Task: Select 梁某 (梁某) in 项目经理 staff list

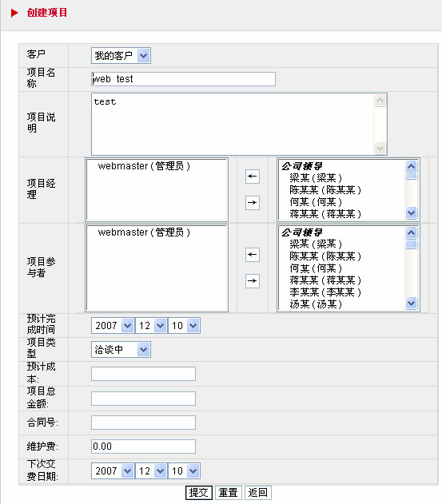Action: point(316,178)
